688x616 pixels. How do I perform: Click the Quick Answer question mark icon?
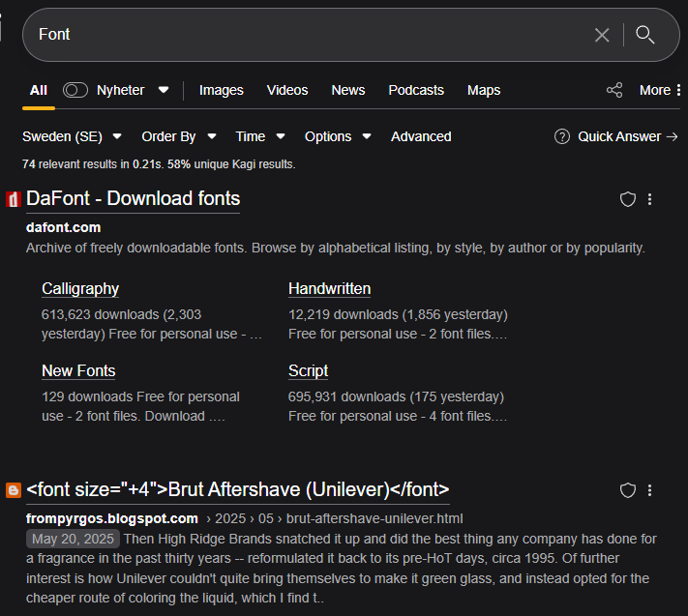point(562,136)
